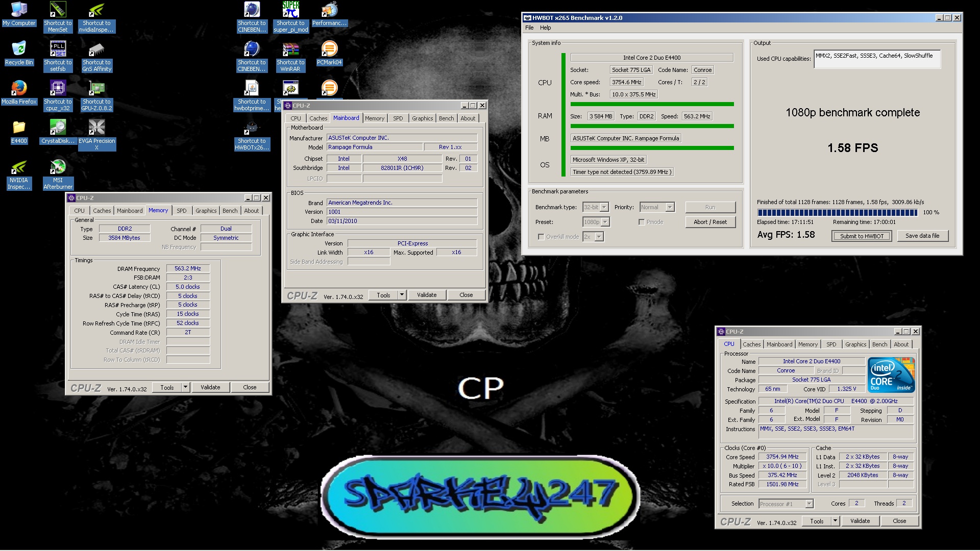Select the Shortcut to GnS Affinity icon
Screen dimensions: 980x551
96,57
